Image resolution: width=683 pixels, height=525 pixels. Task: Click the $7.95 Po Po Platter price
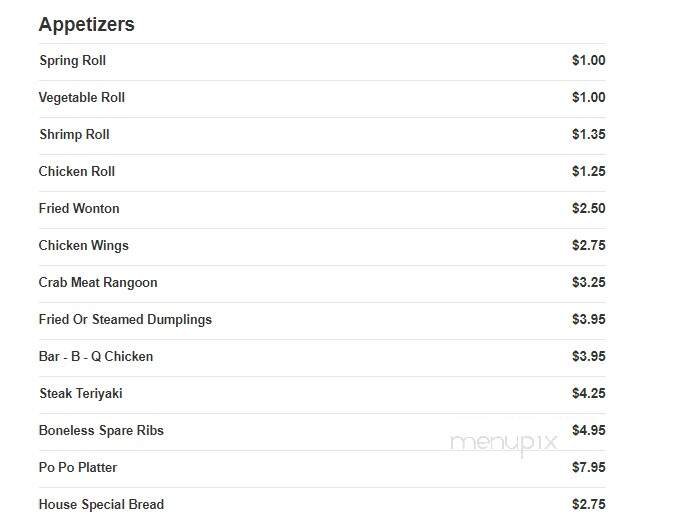click(588, 468)
